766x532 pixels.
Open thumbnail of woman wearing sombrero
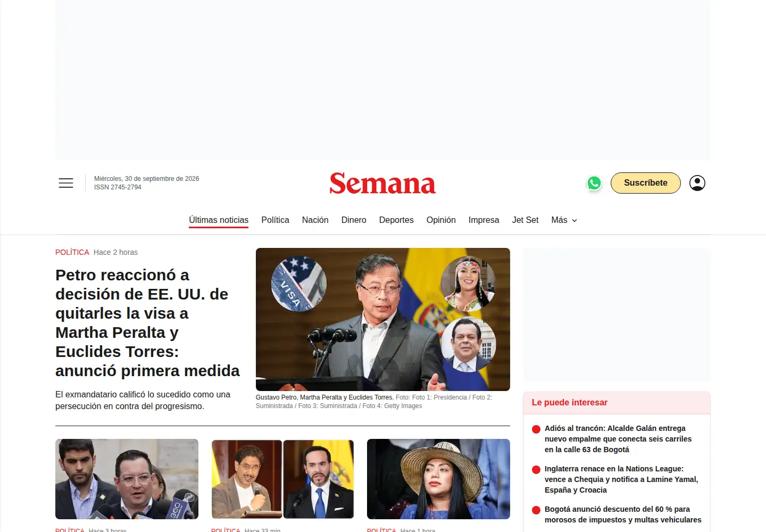438,479
